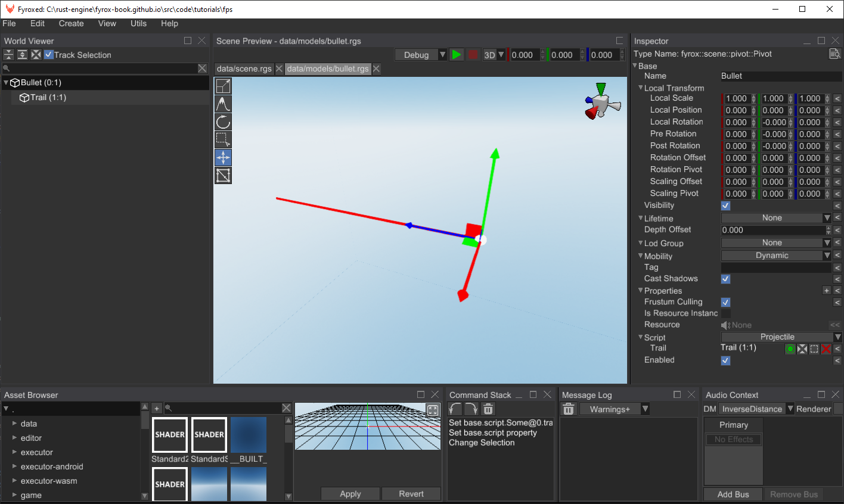844x504 pixels.
Task: Open the Script Projectile dropdown
Action: tap(781, 337)
